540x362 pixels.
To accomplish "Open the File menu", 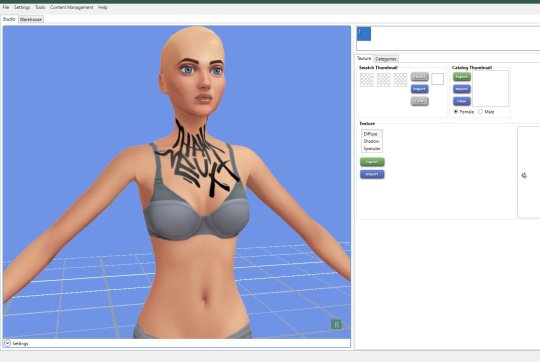I will (x=6, y=7).
